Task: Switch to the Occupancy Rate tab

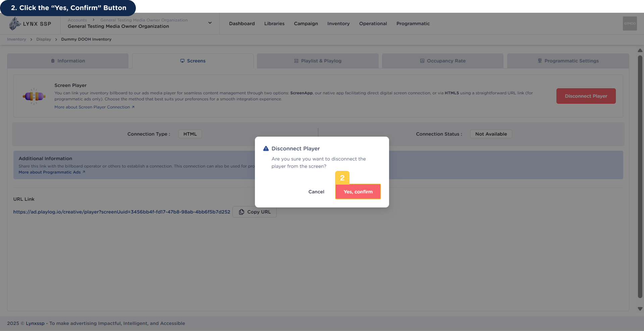Action: pos(442,61)
